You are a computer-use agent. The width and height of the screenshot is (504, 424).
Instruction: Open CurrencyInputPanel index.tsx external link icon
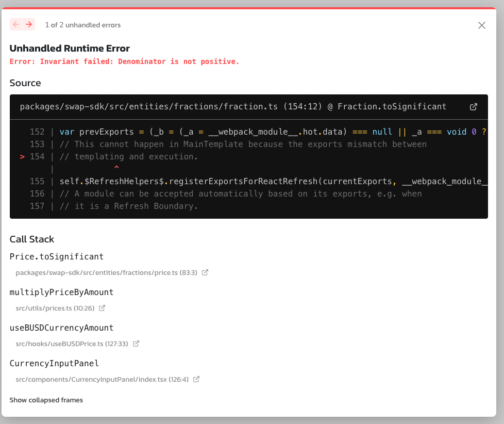[196, 379]
